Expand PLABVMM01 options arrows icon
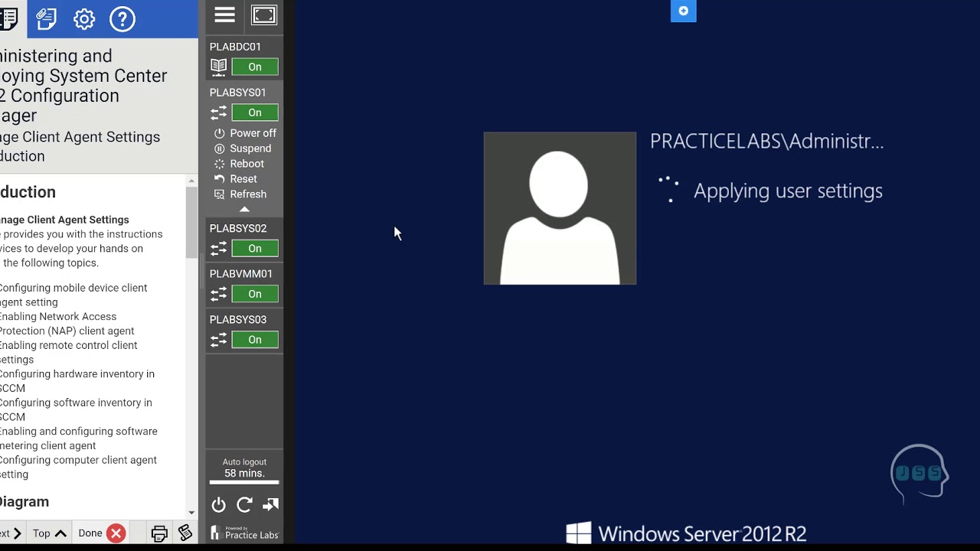Image resolution: width=980 pixels, height=551 pixels. coord(218,294)
